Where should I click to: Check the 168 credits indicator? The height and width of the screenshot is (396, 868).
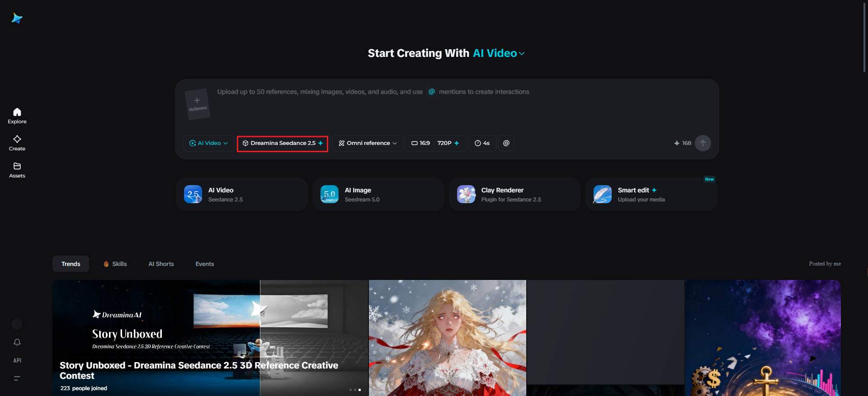tap(683, 143)
